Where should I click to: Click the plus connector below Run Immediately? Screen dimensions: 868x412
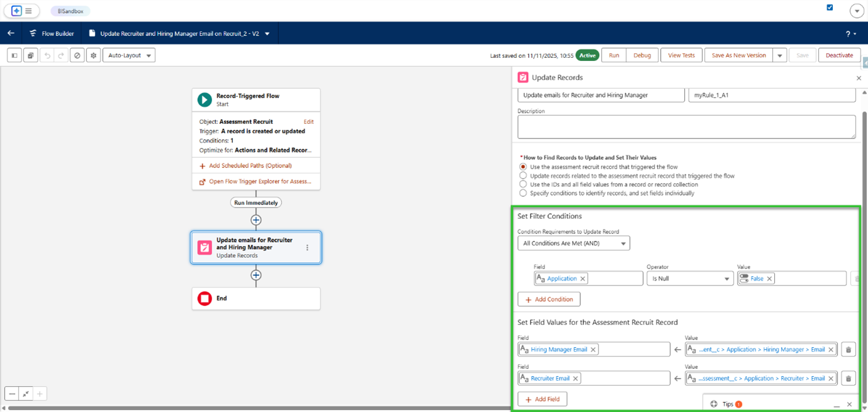pos(256,220)
